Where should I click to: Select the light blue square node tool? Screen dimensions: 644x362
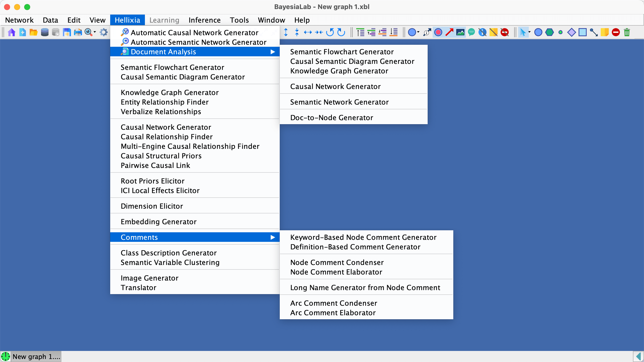coord(583,32)
